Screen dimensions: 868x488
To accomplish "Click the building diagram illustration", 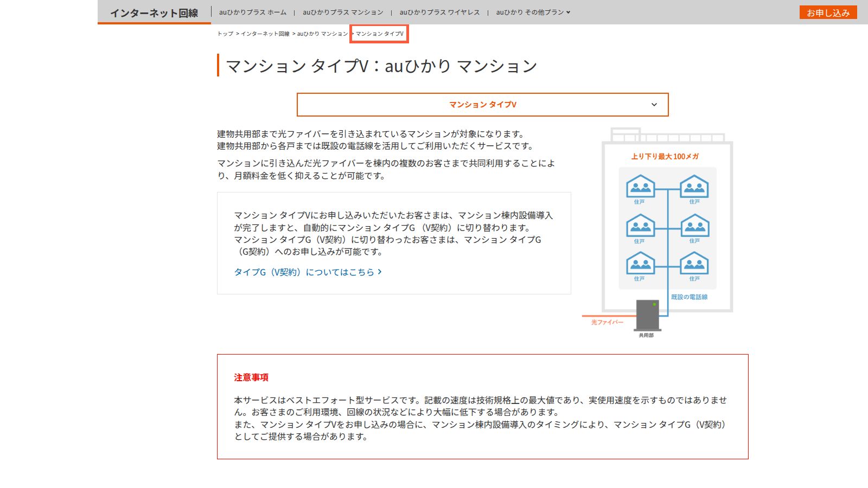I will (659, 233).
